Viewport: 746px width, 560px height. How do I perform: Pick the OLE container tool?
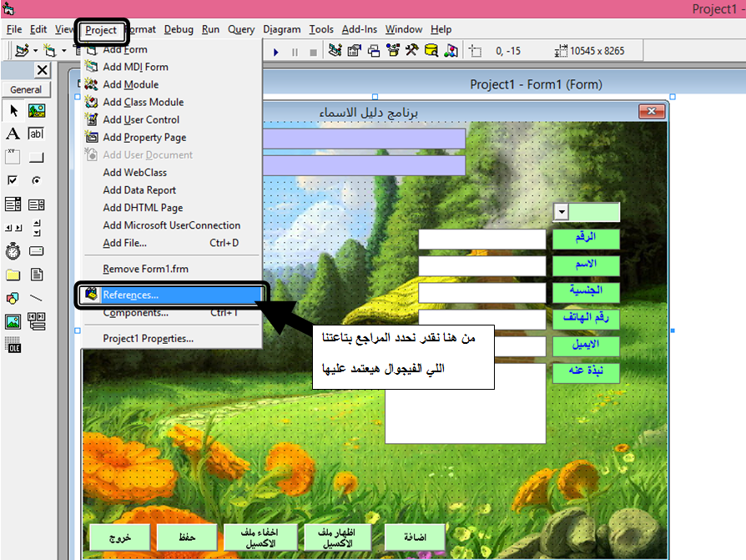coord(13,345)
